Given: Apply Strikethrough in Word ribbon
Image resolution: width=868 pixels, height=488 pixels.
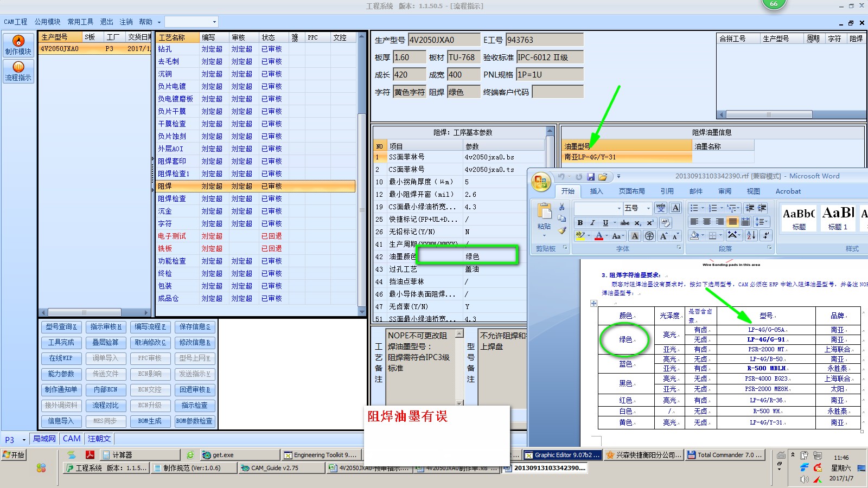Looking at the screenshot, I should pyautogui.click(x=625, y=223).
